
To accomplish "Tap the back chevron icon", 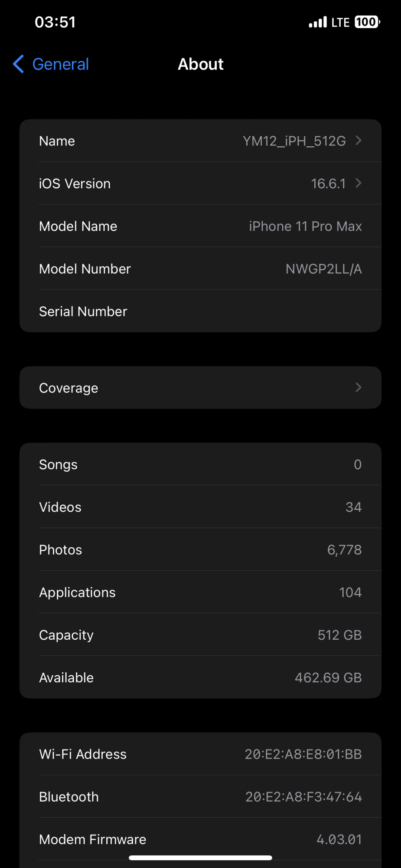I will [18, 64].
